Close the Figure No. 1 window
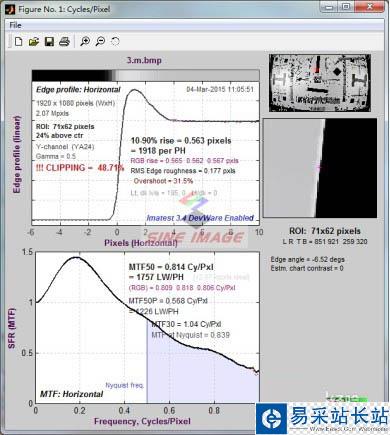Image resolution: width=390 pixels, height=435 pixels. (x=369, y=7)
